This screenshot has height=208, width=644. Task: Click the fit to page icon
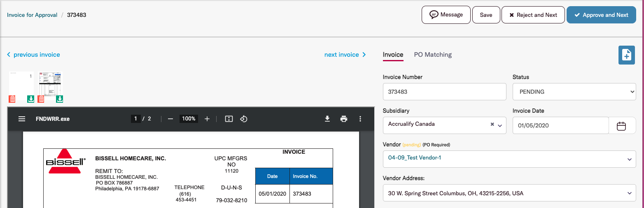pyautogui.click(x=229, y=119)
